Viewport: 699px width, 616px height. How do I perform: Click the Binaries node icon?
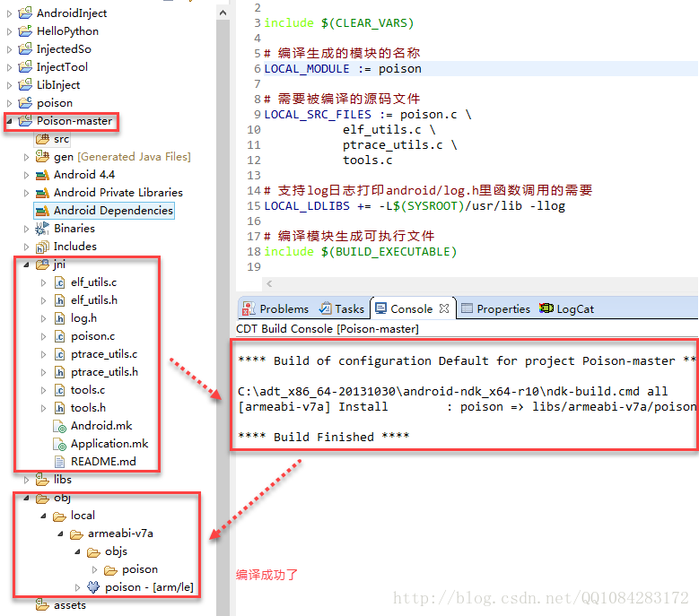click(x=42, y=229)
